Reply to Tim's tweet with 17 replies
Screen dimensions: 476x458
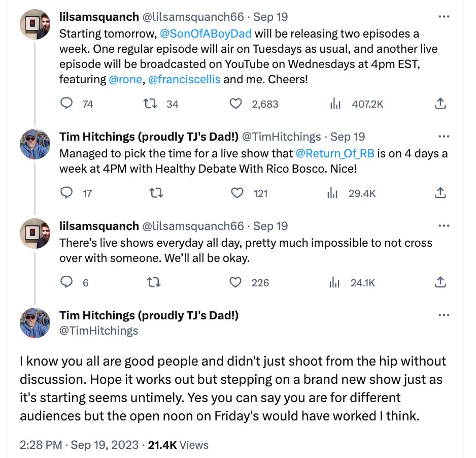tap(66, 193)
